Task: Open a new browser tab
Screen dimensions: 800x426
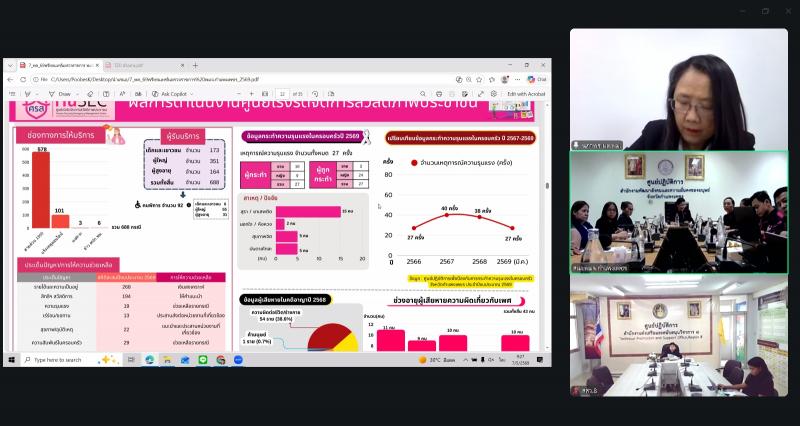Action: coord(195,65)
